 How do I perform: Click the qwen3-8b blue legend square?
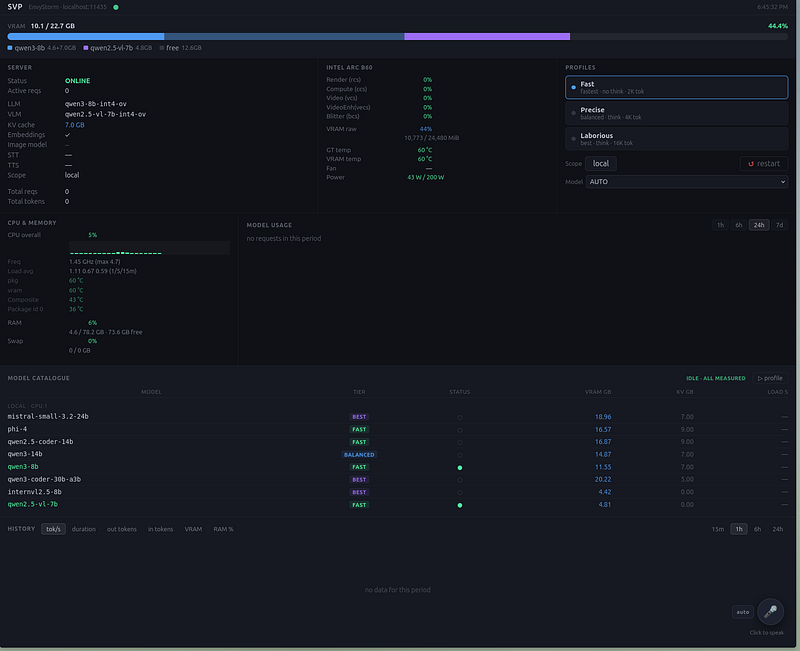click(10, 48)
